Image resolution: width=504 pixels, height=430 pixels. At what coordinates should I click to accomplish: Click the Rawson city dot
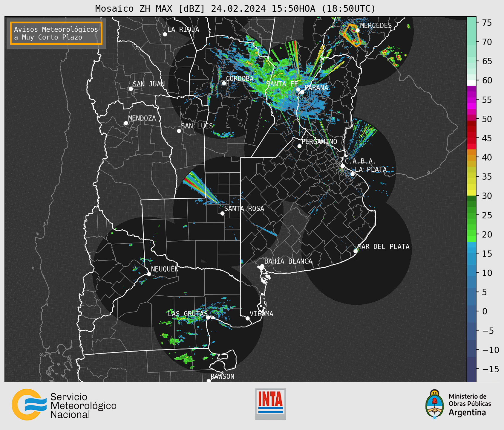pos(209,381)
